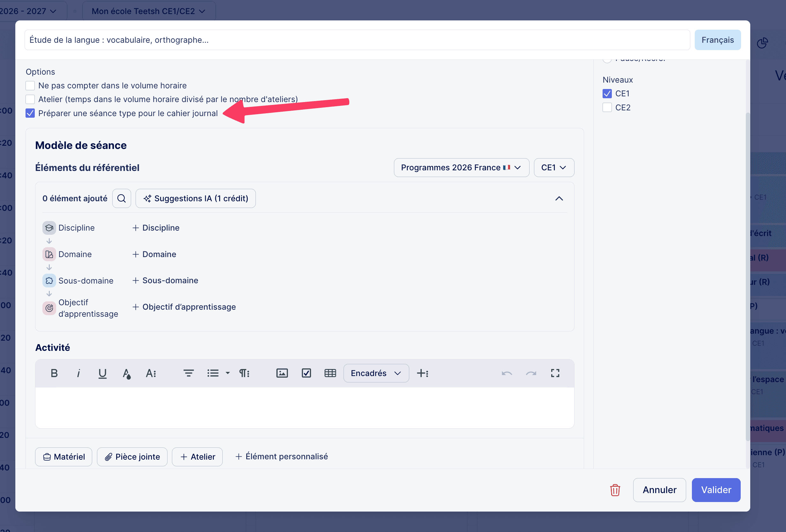Undo the last edit in the editor
The image size is (786, 532).
tap(507, 373)
